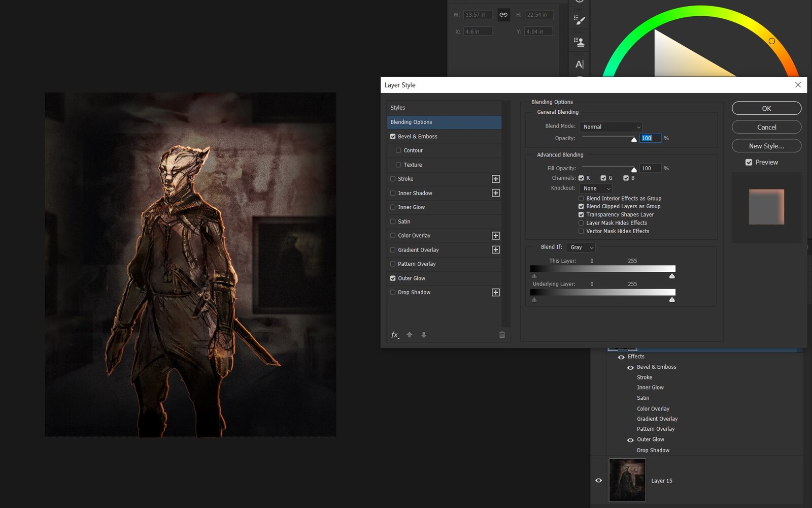Click the delete effect trash icon

click(x=502, y=335)
